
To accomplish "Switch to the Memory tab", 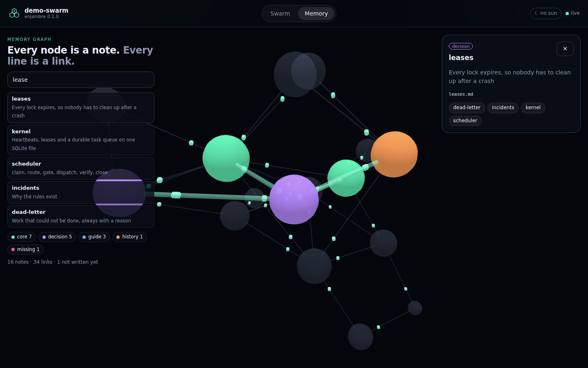I will [x=316, y=13].
